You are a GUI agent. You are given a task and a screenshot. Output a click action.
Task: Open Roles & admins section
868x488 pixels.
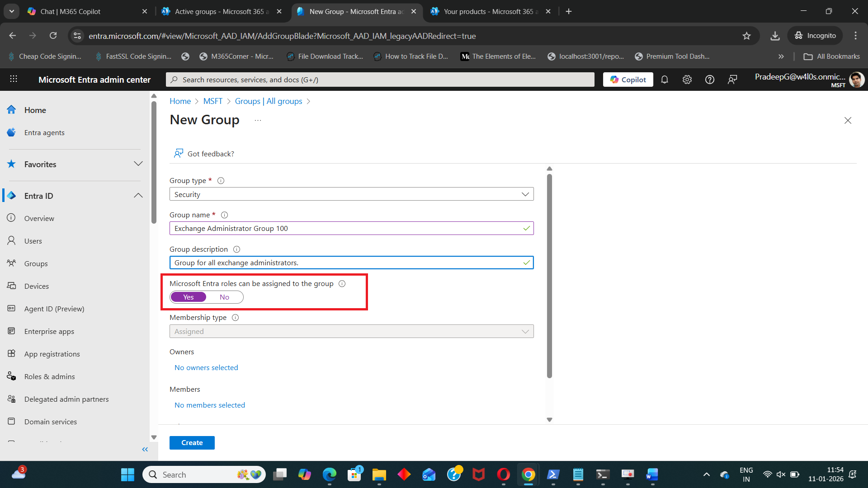(50, 376)
